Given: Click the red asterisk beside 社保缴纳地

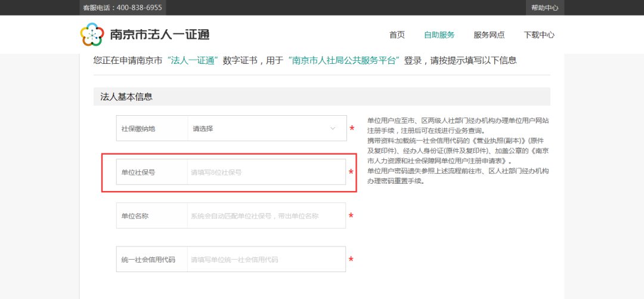Looking at the screenshot, I should tap(352, 129).
